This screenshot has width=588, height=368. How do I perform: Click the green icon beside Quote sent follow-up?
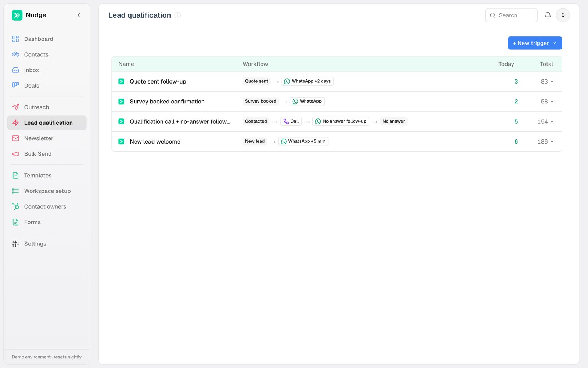coord(121,81)
